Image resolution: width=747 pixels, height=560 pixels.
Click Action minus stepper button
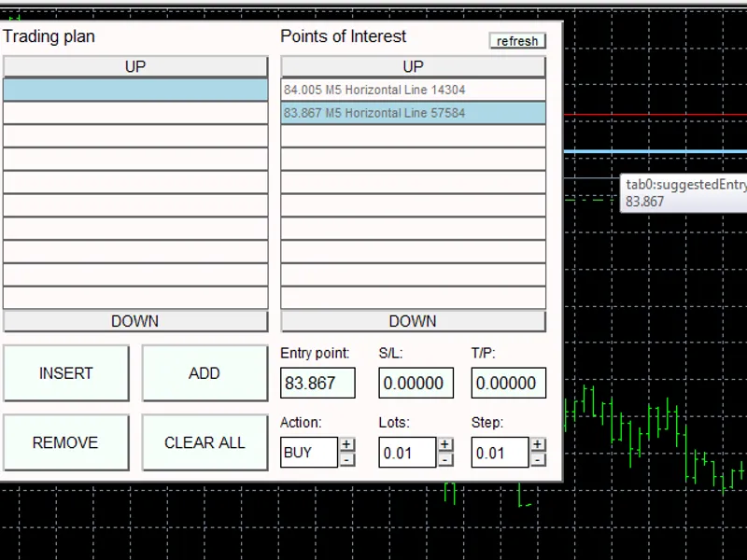[346, 460]
